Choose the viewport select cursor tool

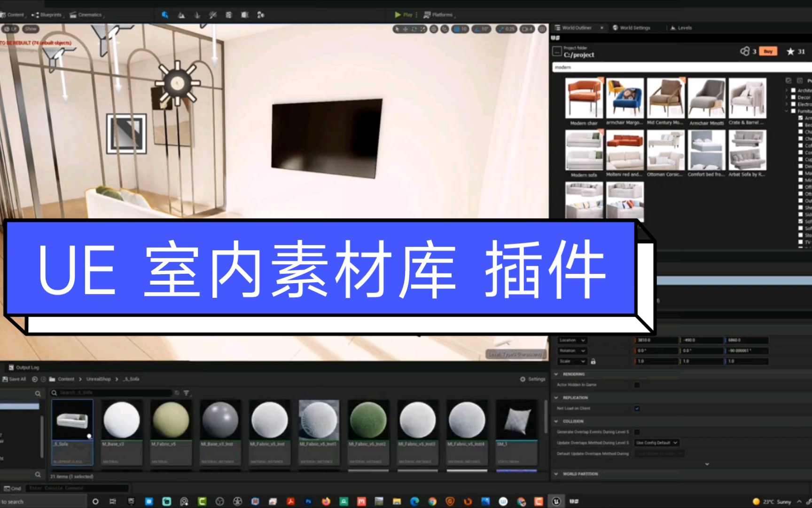click(x=397, y=29)
